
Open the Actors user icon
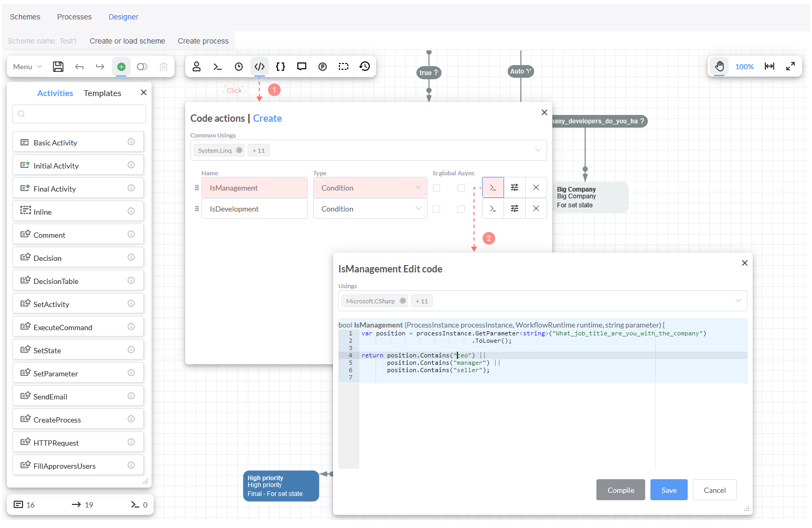pyautogui.click(x=197, y=67)
